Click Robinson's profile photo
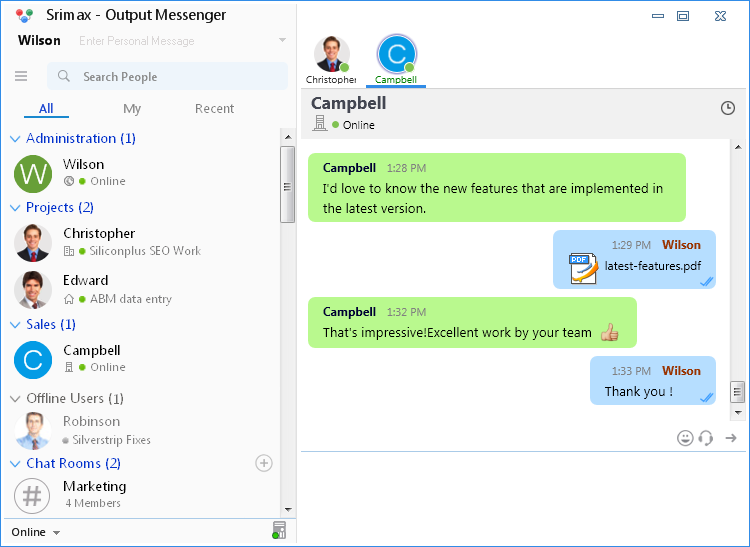This screenshot has height=547, width=750. (33, 431)
